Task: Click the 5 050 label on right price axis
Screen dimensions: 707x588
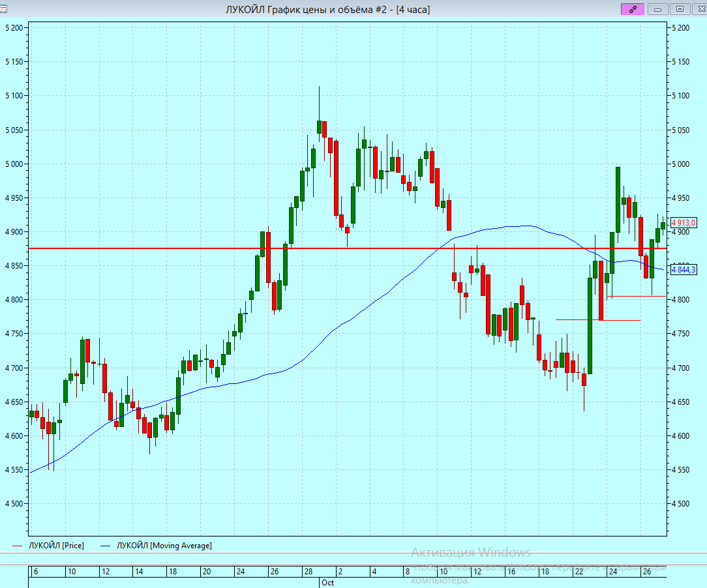Action: 680,130
